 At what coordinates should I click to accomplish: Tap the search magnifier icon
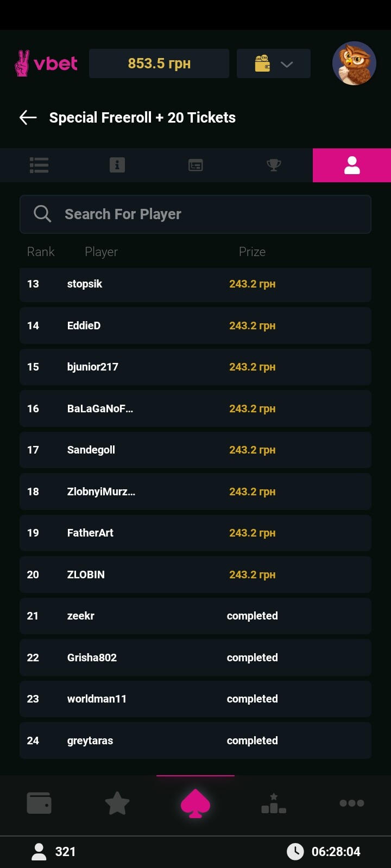click(42, 214)
